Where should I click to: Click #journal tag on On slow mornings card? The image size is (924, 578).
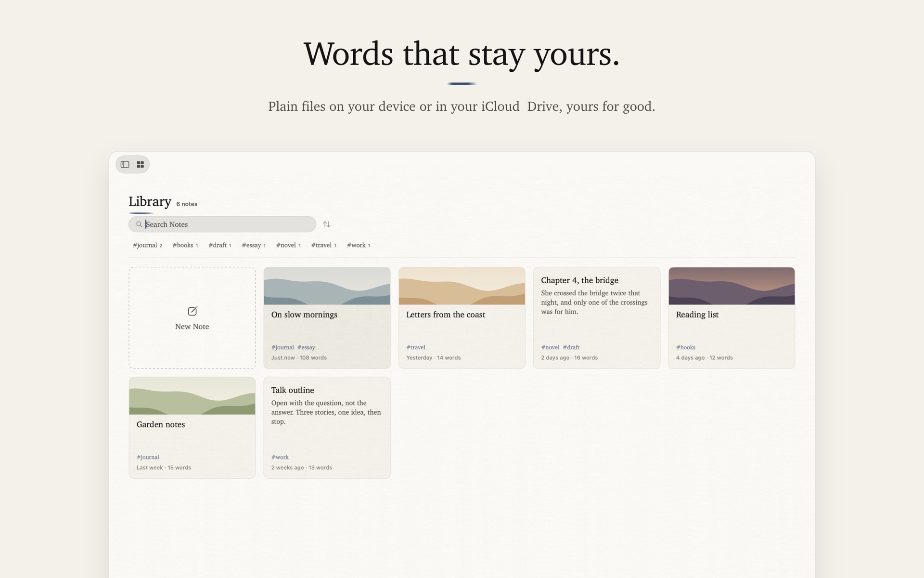click(282, 347)
